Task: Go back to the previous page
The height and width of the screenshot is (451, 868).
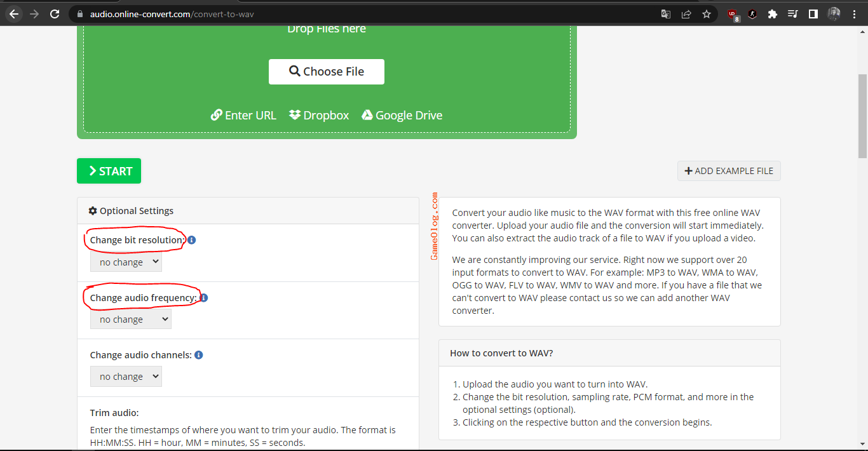Action: tap(14, 13)
